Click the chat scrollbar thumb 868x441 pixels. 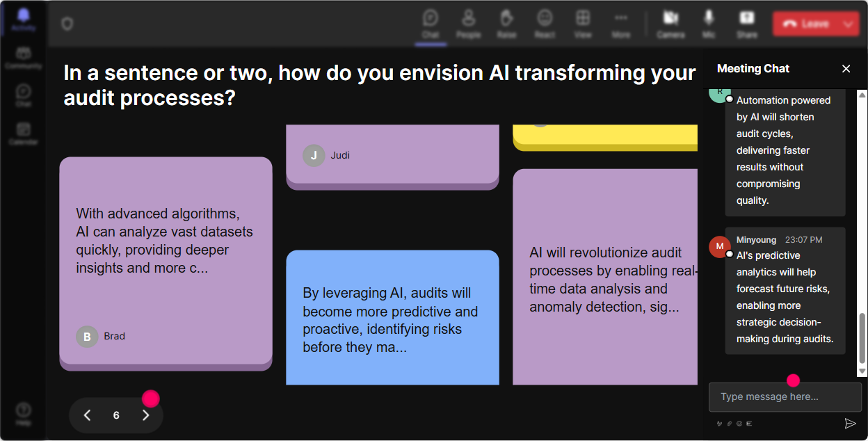(x=862, y=338)
